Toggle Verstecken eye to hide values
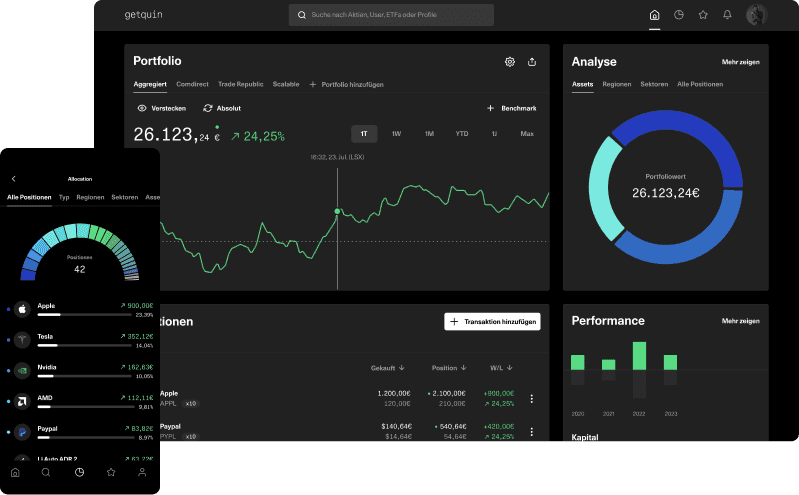The height and width of the screenshot is (495, 799). pos(162,108)
